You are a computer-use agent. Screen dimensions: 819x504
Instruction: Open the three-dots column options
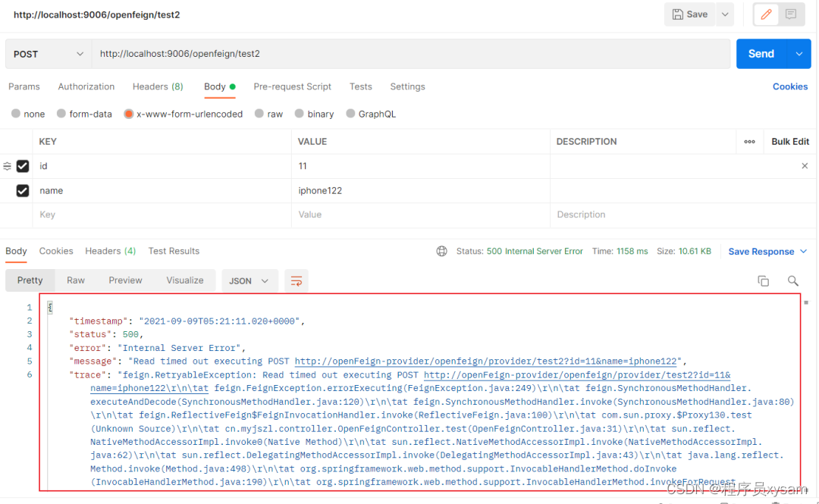749,142
